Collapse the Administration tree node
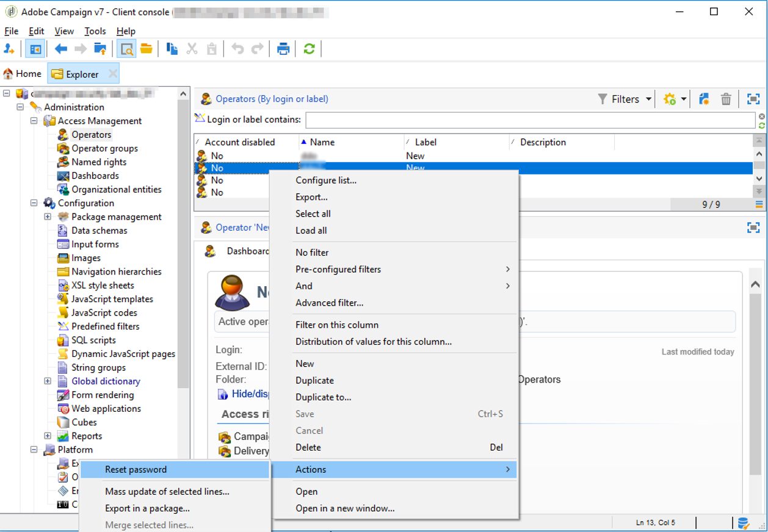 coord(20,107)
